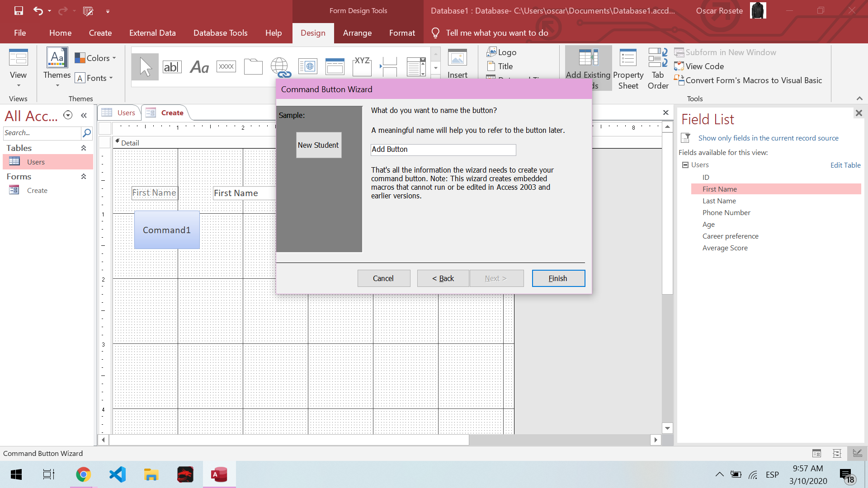Switch to Form view in status bar

[816, 453]
